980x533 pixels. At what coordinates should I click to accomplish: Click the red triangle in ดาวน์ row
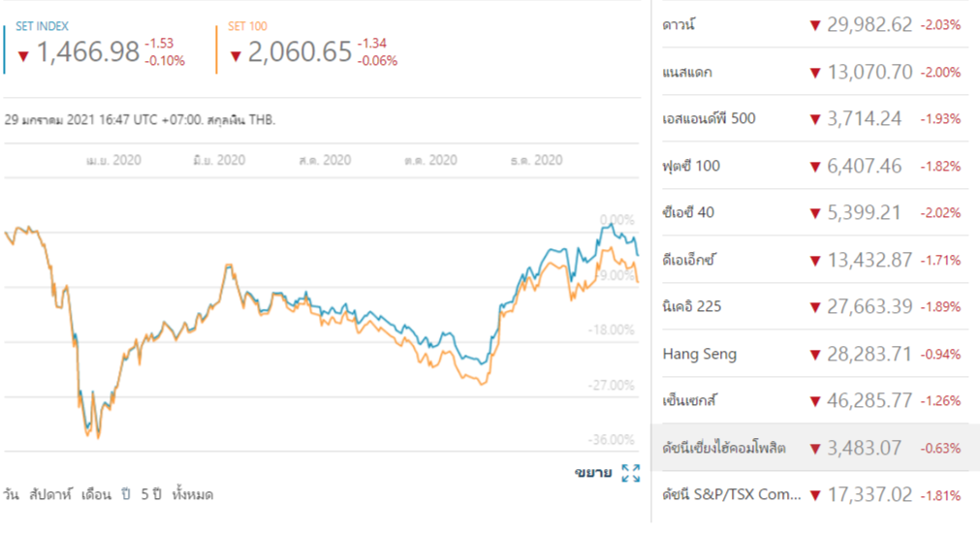[x=815, y=25]
